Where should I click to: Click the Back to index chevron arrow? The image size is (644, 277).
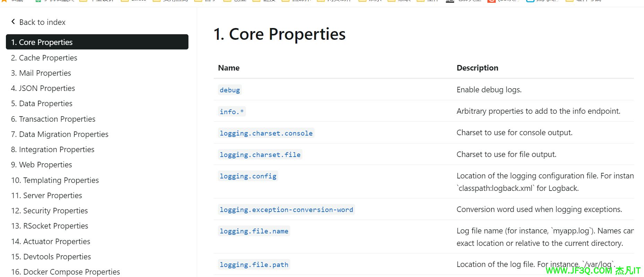click(x=13, y=22)
